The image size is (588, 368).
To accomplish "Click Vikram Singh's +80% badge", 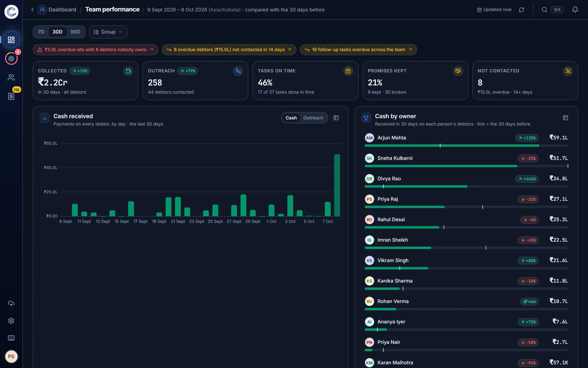I will pyautogui.click(x=528, y=261).
